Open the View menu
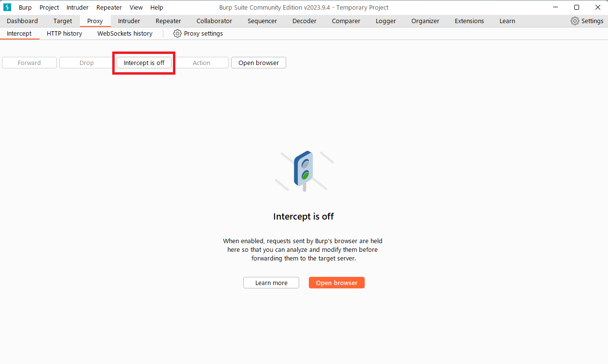The image size is (608, 364). point(136,7)
